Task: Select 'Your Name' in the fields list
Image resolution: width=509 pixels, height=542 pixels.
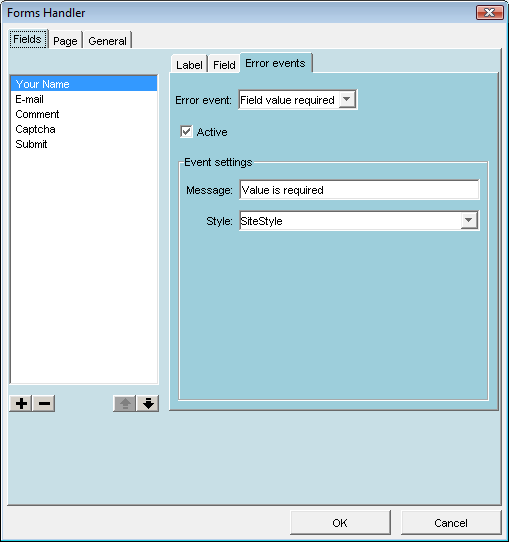Action: [x=84, y=84]
